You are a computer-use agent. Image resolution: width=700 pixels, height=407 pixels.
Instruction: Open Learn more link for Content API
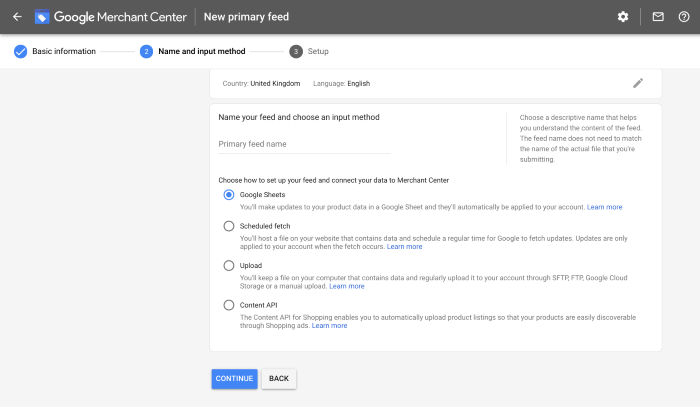coord(329,326)
